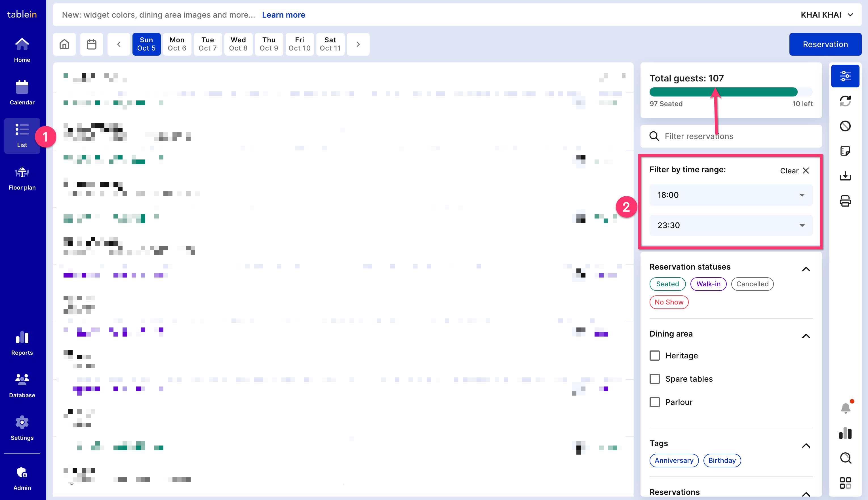Viewport: 868px width, 500px height.
Task: Click the sticky note icon
Action: pyautogui.click(x=845, y=151)
